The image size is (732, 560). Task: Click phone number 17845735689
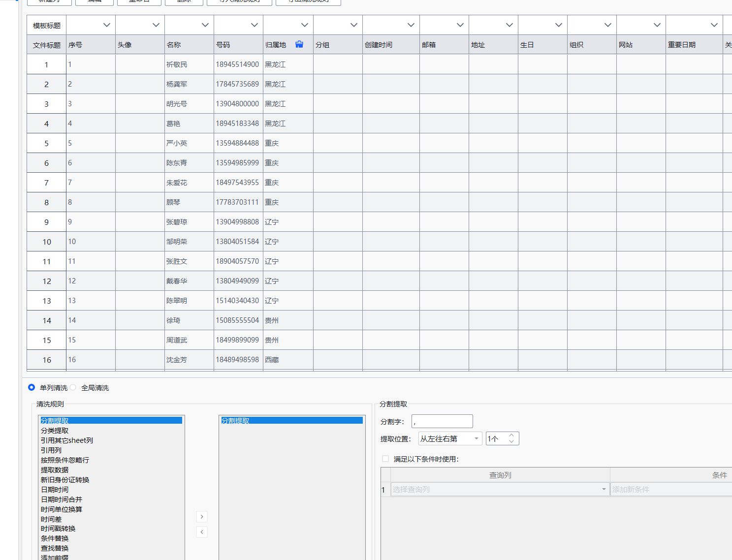pos(237,84)
